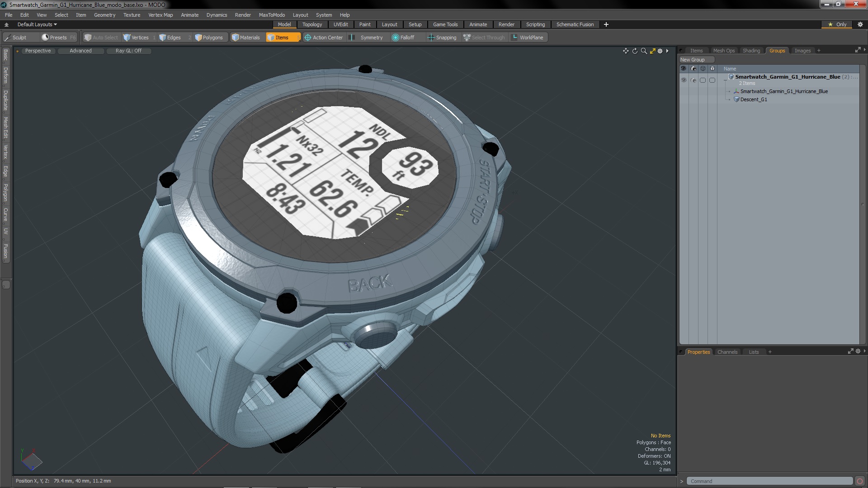Screen dimensions: 868x488
Task: Open the viewport settings gear
Action: [660, 51]
